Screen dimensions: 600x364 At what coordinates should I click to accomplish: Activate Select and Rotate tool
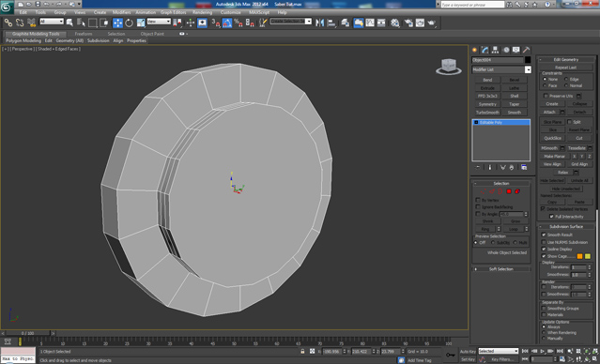click(129, 23)
